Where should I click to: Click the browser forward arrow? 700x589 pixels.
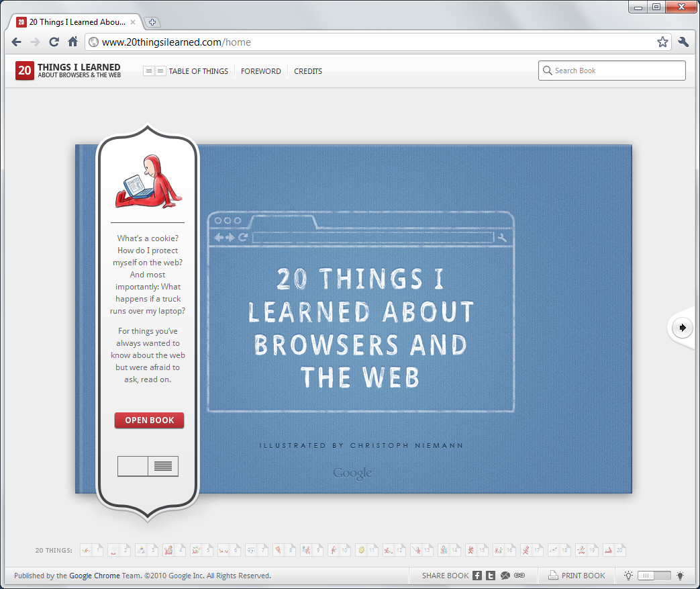pos(36,42)
